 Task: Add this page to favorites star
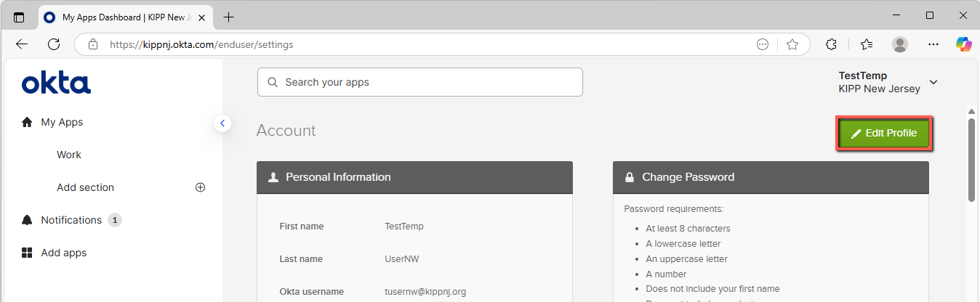point(792,44)
